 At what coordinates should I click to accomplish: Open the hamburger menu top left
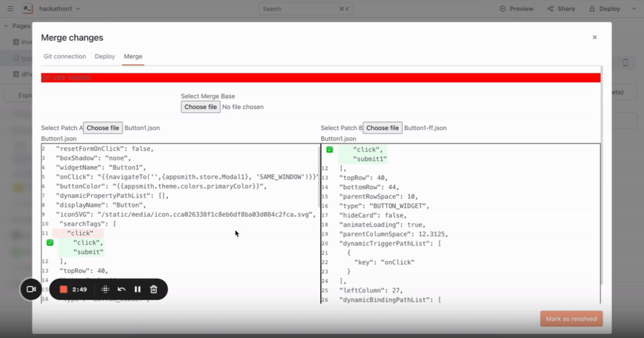10,9
